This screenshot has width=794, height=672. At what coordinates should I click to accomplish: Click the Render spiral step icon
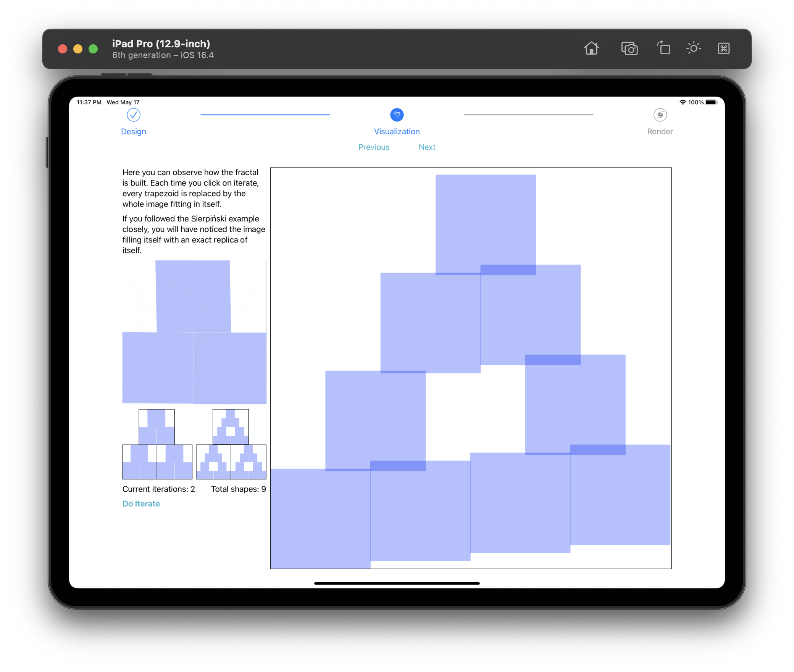660,115
